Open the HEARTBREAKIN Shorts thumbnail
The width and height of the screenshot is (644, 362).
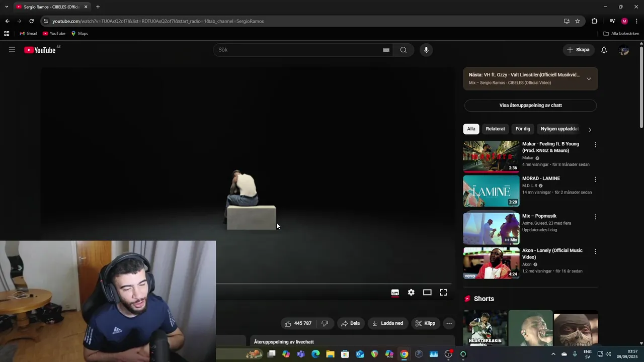pyautogui.click(x=485, y=328)
